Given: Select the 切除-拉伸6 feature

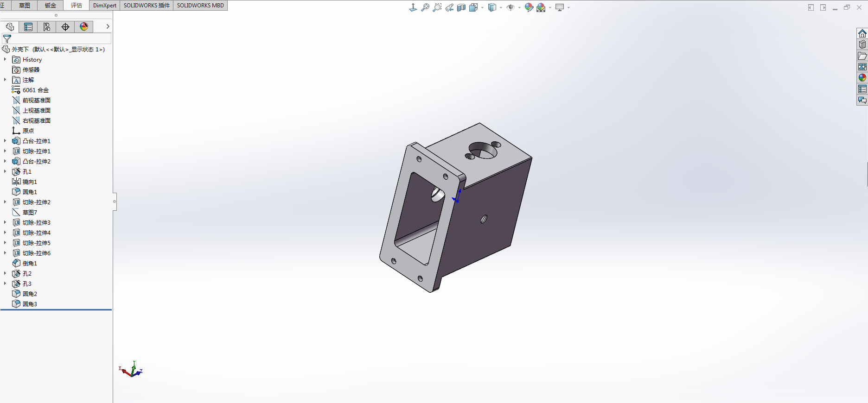Looking at the screenshot, I should 32,253.
